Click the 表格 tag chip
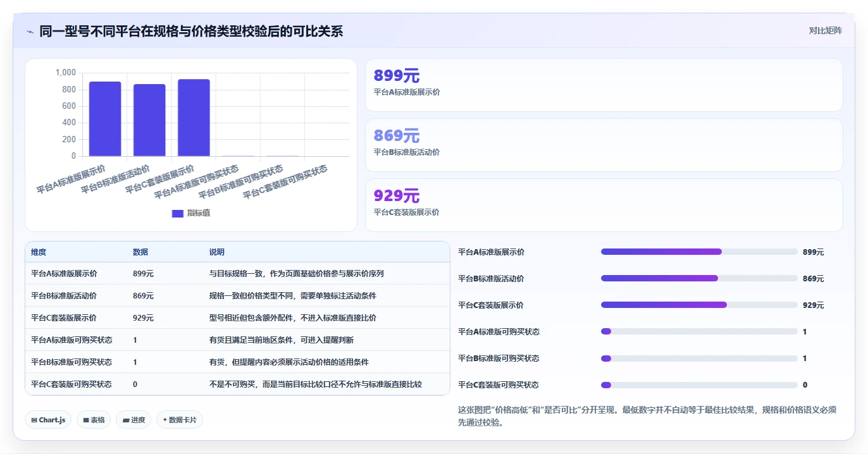The height and width of the screenshot is (454, 868). [x=94, y=420]
